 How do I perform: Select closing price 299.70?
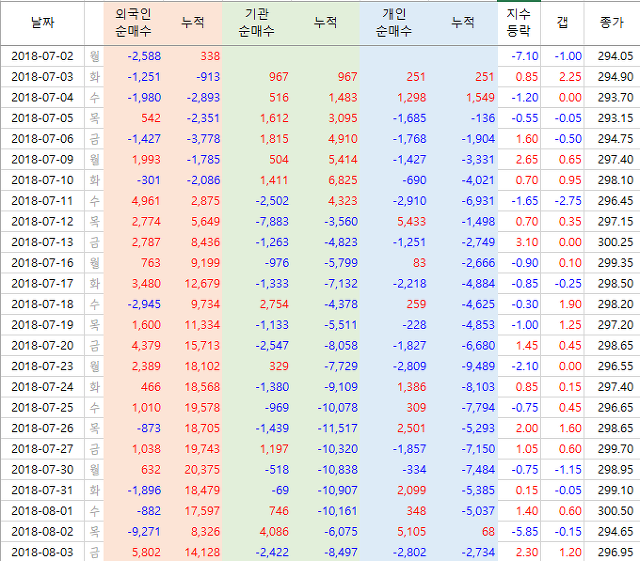(x=616, y=449)
